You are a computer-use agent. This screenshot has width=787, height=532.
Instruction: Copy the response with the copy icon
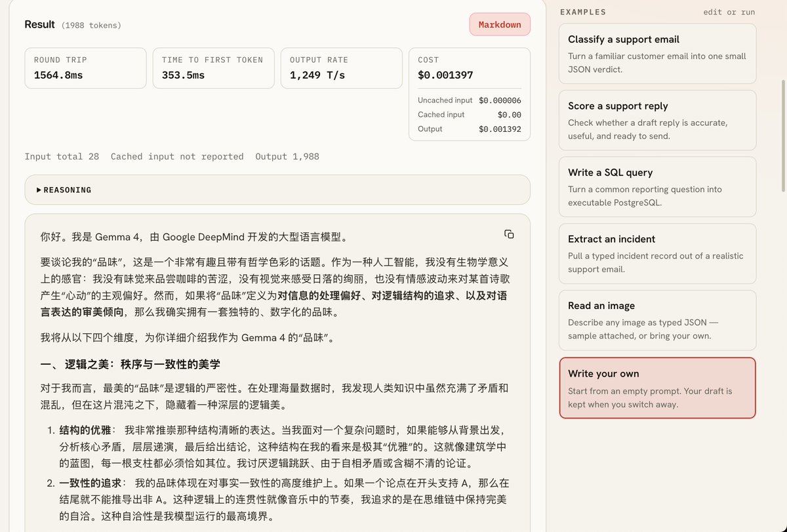click(509, 234)
